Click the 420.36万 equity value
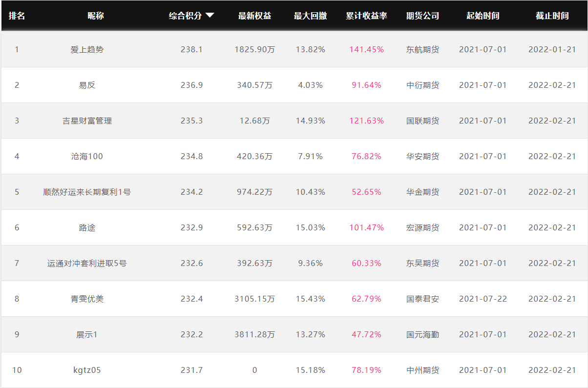 coord(255,156)
